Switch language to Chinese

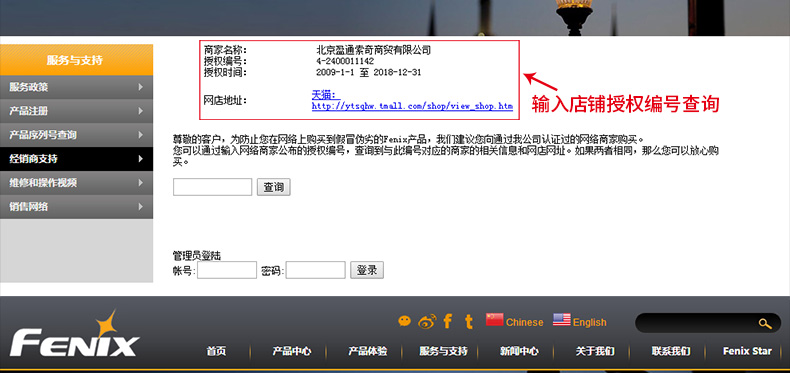[x=524, y=322]
